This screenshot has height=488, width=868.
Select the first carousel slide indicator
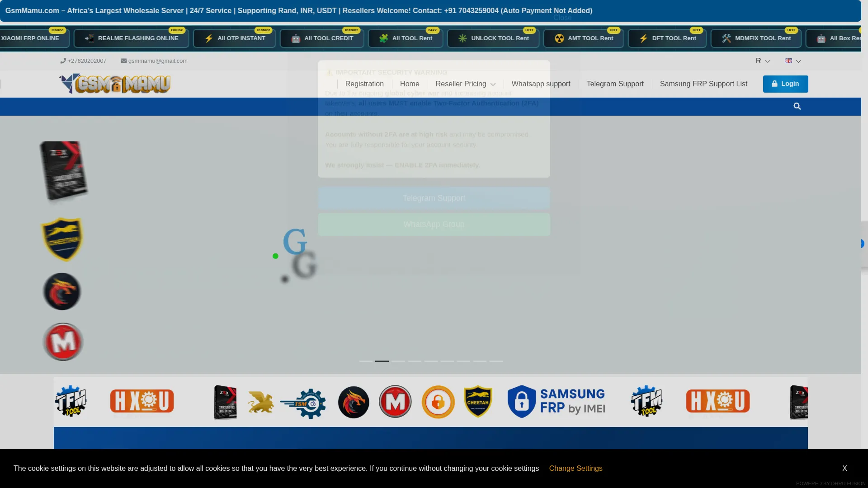pyautogui.click(x=366, y=361)
